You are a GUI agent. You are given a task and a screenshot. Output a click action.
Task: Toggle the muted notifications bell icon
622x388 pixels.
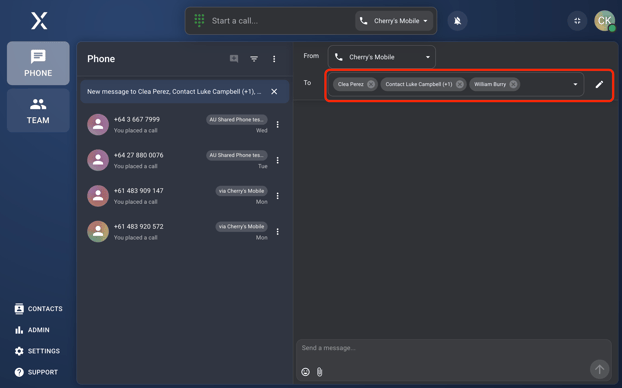pyautogui.click(x=457, y=21)
